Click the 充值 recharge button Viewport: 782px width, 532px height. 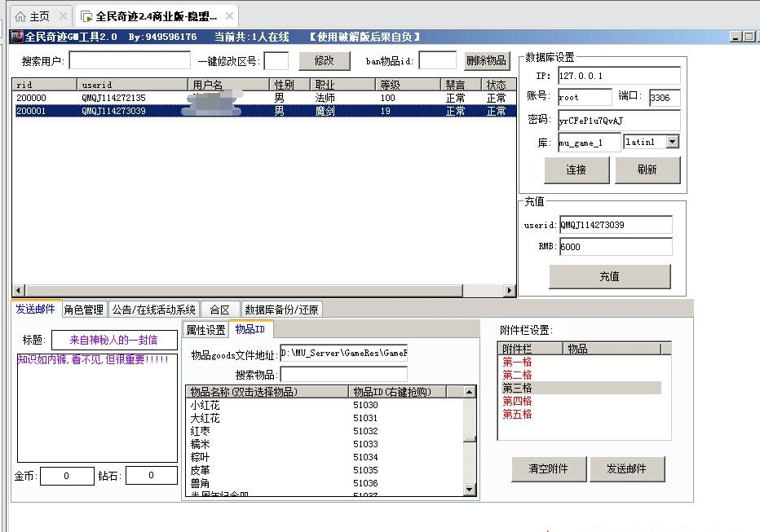click(609, 276)
